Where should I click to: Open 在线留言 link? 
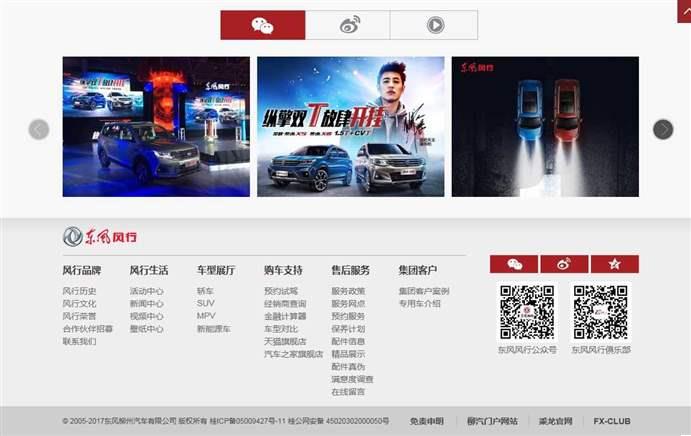tap(348, 391)
